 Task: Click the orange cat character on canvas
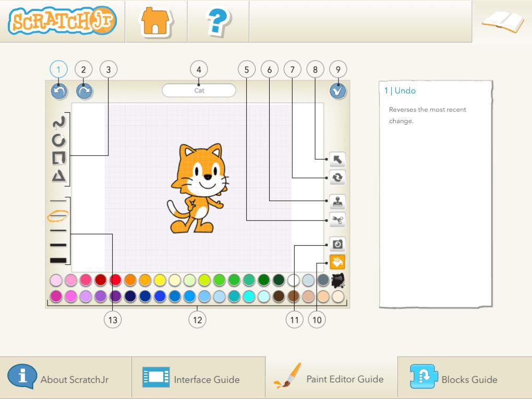[x=198, y=188]
